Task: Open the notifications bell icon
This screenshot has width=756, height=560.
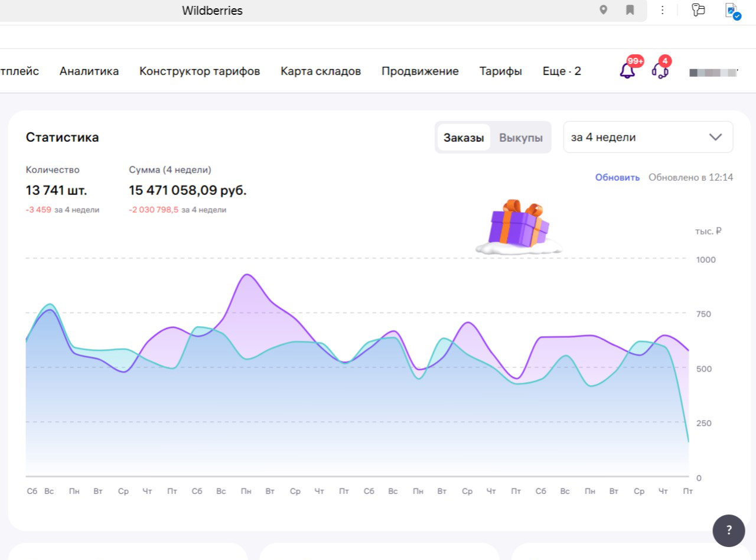Action: (627, 71)
